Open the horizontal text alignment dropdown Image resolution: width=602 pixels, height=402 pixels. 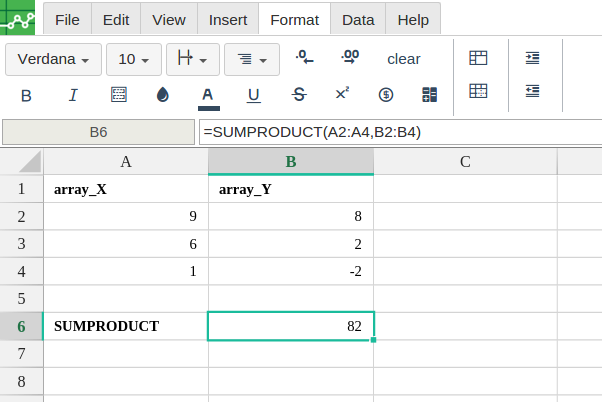point(252,60)
